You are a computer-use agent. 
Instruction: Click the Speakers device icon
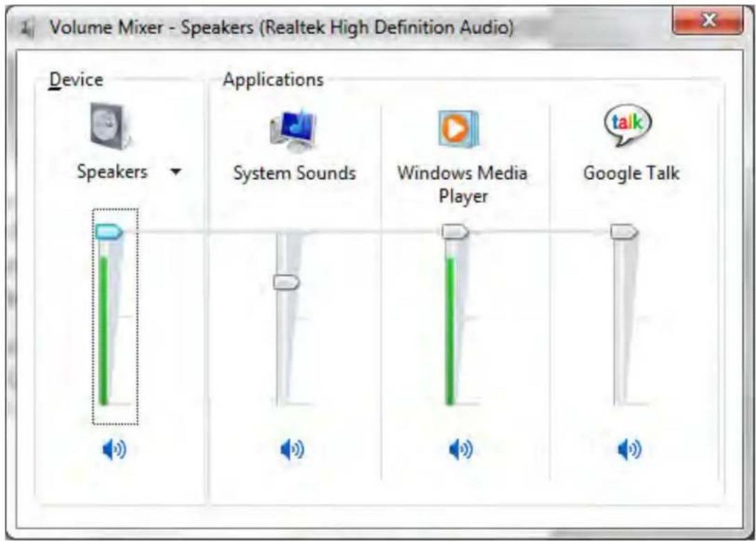pos(111,127)
